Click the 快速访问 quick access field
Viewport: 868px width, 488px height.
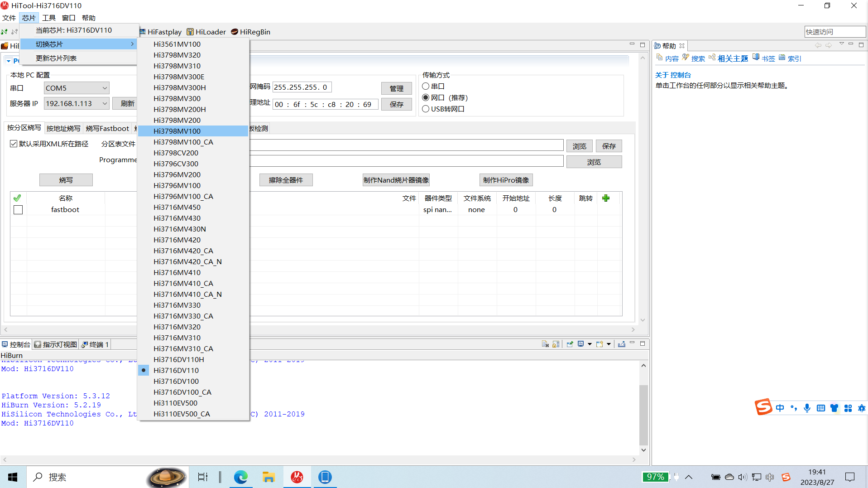point(835,32)
